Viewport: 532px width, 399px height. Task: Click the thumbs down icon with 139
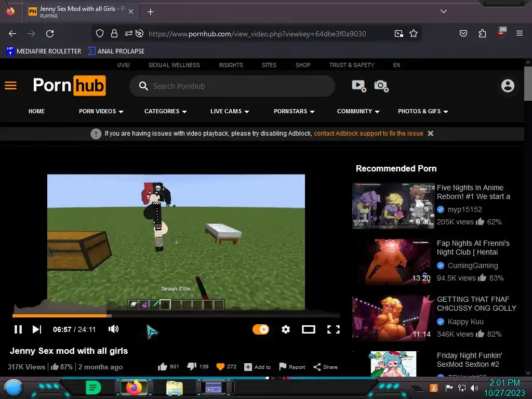192,367
